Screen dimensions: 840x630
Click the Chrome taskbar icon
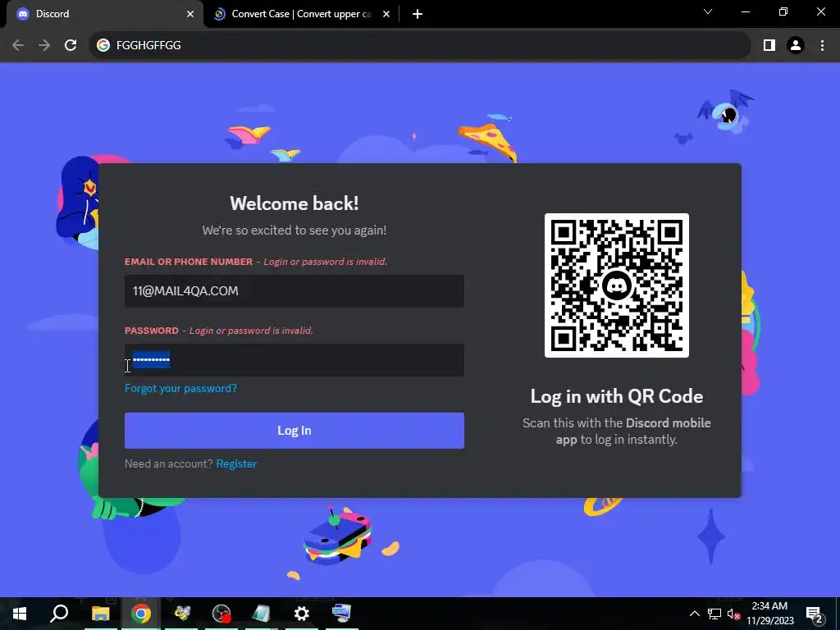point(141,614)
